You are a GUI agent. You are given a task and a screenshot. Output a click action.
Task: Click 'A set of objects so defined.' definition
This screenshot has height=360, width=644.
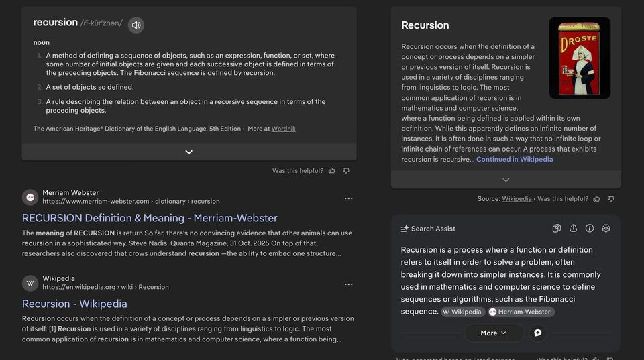[x=90, y=87]
